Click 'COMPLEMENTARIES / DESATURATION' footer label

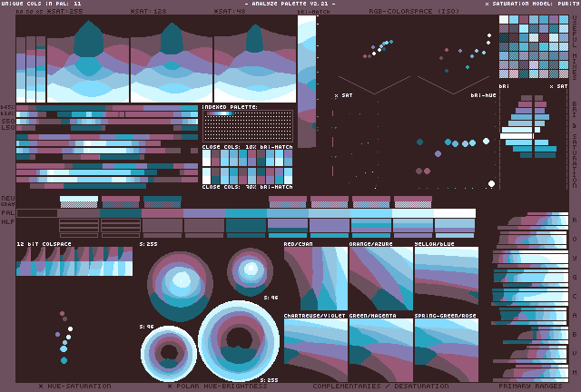coord(380,386)
